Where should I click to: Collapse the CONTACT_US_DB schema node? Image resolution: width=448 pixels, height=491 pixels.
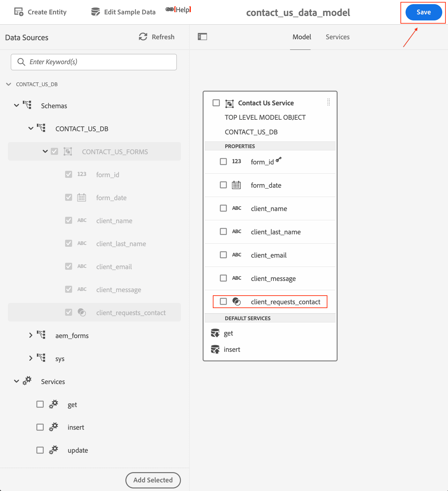tap(31, 128)
